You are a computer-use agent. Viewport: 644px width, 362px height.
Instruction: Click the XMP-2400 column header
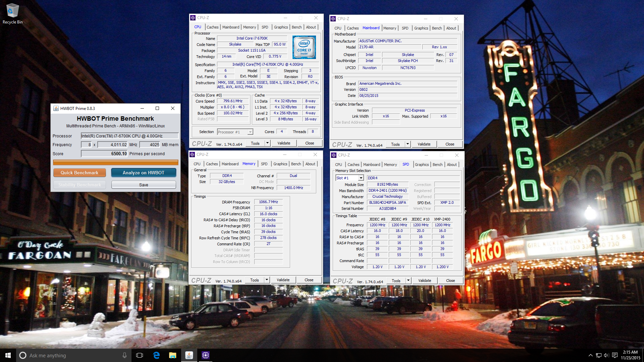click(x=442, y=219)
